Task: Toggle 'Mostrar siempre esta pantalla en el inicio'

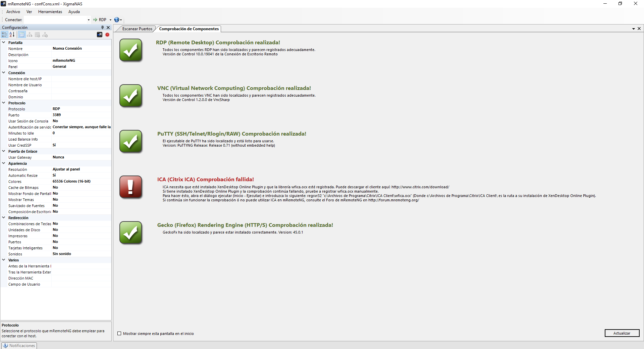Action: click(x=119, y=334)
